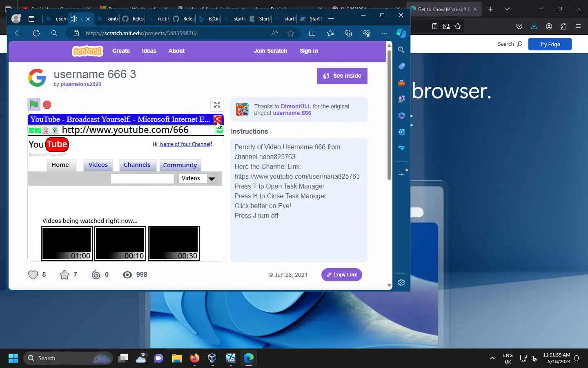Click the Try Edge button in Firefox
Image resolution: width=588 pixels, height=368 pixels.
[x=550, y=44]
